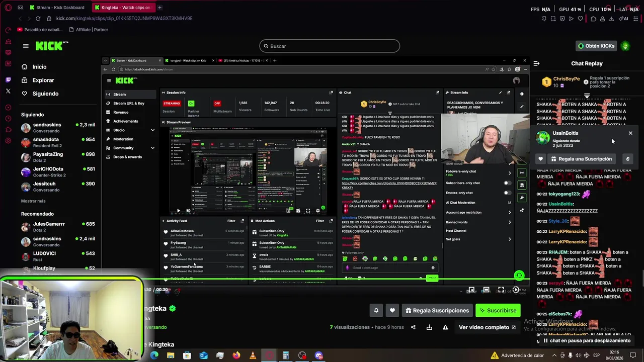Open a new browser tab with plus
The height and width of the screenshot is (362, 644).
click(160, 8)
